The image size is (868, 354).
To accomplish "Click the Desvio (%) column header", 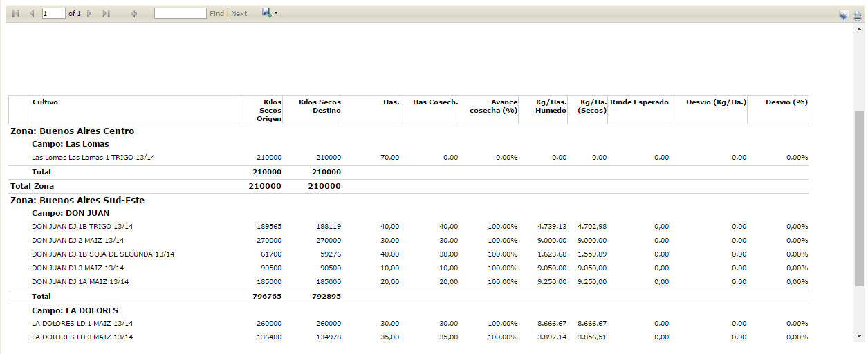I will pyautogui.click(x=786, y=102).
